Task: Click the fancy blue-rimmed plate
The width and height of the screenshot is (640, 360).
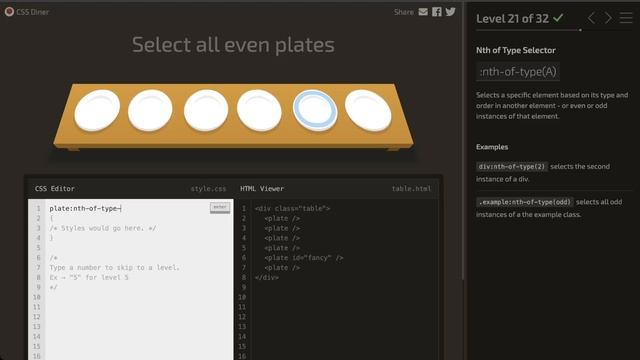Action: [x=315, y=110]
